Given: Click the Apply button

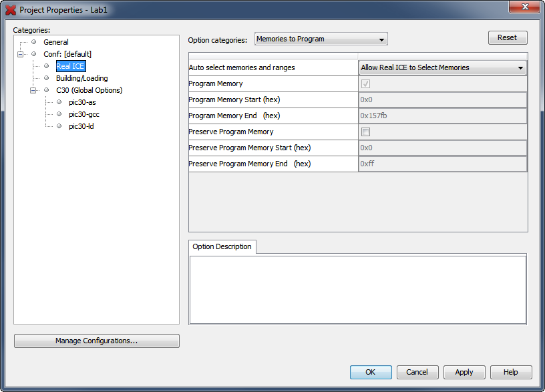Looking at the screenshot, I should 464,372.
